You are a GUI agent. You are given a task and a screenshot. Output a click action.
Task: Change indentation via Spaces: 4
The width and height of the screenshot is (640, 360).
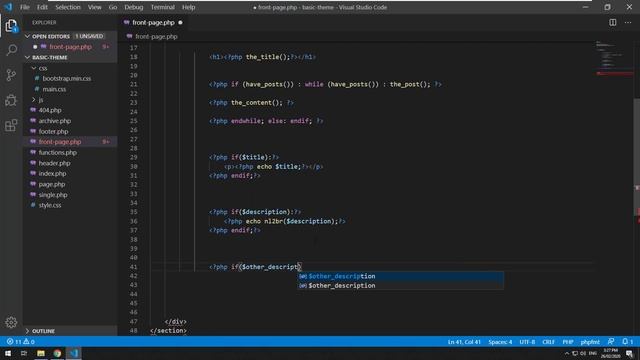[500, 342]
